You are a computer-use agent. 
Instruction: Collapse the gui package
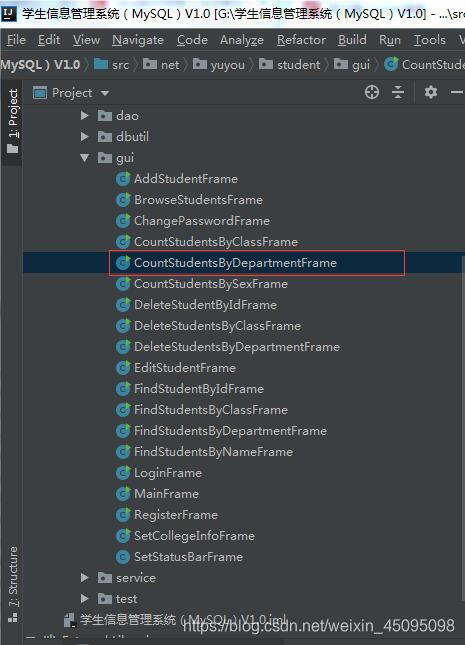click(x=85, y=158)
